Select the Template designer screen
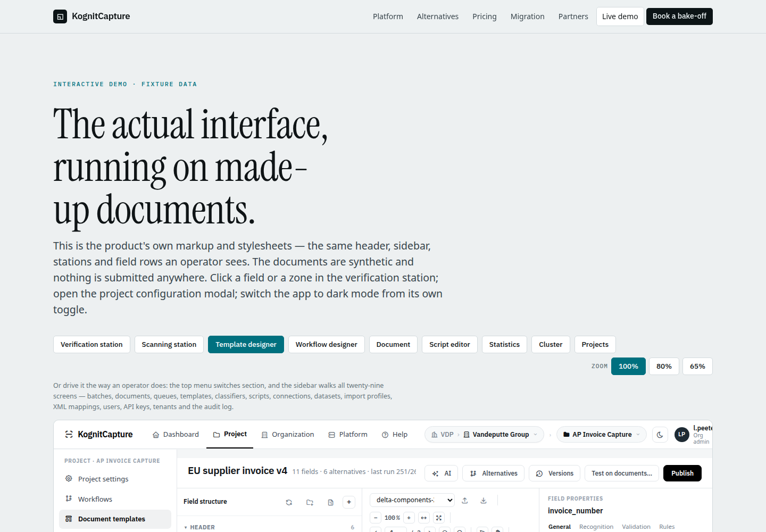766x532 pixels. tap(246, 345)
